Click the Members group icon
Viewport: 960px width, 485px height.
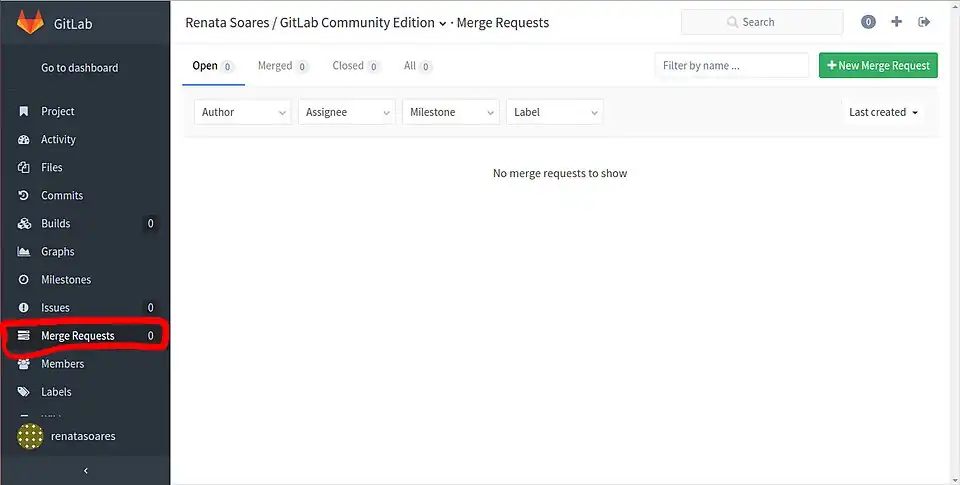(x=24, y=364)
